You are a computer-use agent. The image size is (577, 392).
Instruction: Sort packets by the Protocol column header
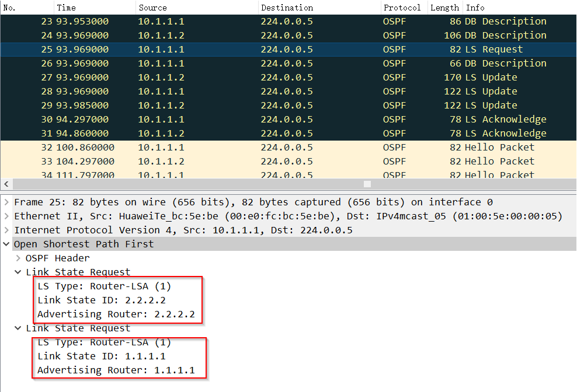[404, 8]
